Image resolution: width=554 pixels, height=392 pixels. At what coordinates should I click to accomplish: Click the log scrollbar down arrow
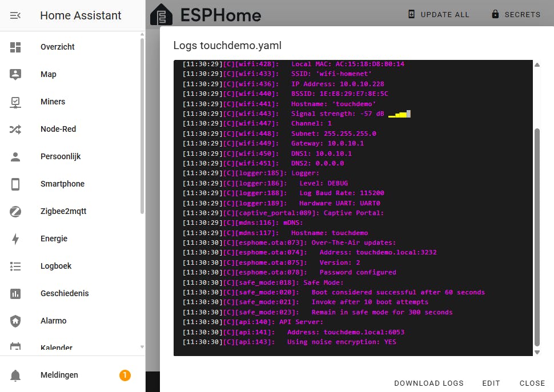(x=537, y=352)
